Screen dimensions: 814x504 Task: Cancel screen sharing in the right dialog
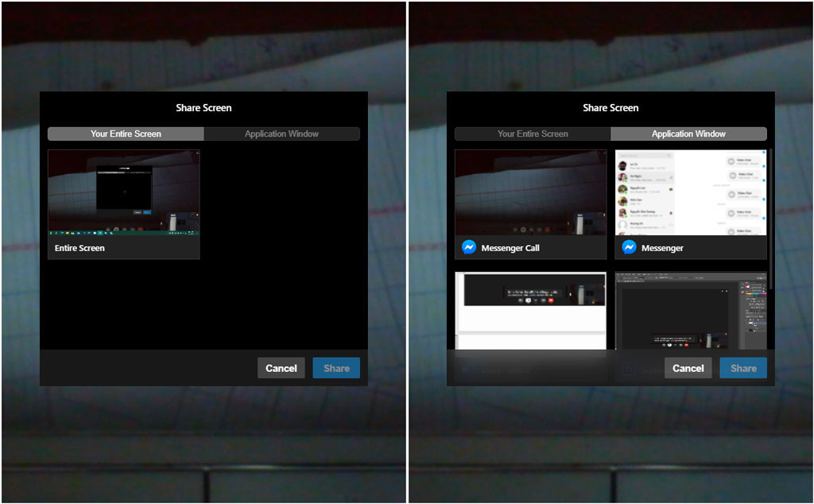tap(688, 368)
